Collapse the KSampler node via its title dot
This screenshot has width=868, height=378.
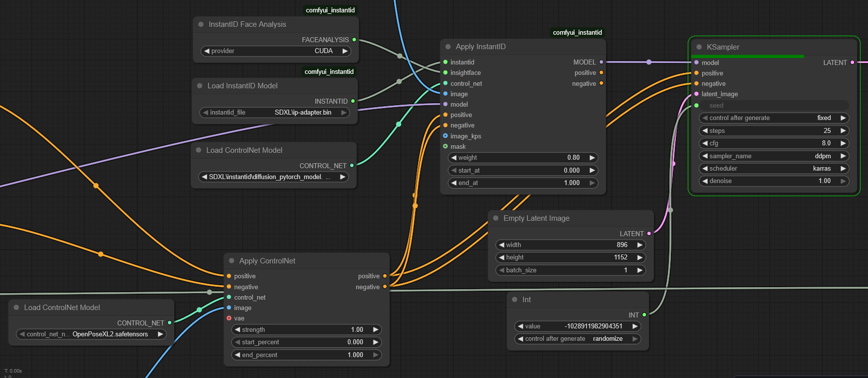coord(699,47)
